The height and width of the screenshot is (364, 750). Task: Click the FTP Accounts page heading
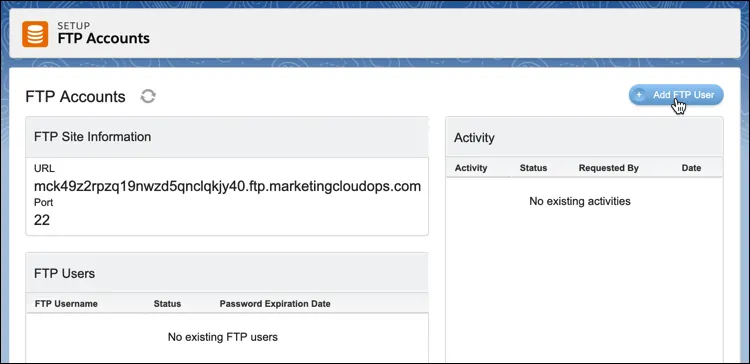click(75, 97)
